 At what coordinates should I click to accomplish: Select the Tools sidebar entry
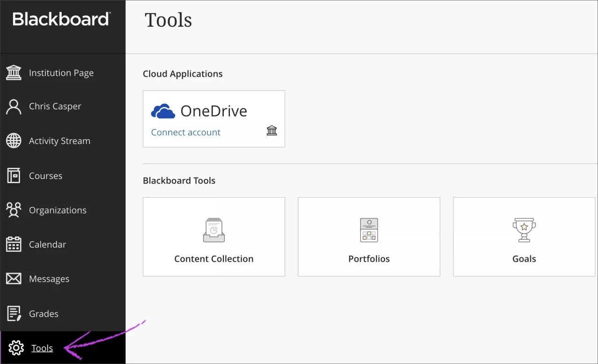(42, 348)
